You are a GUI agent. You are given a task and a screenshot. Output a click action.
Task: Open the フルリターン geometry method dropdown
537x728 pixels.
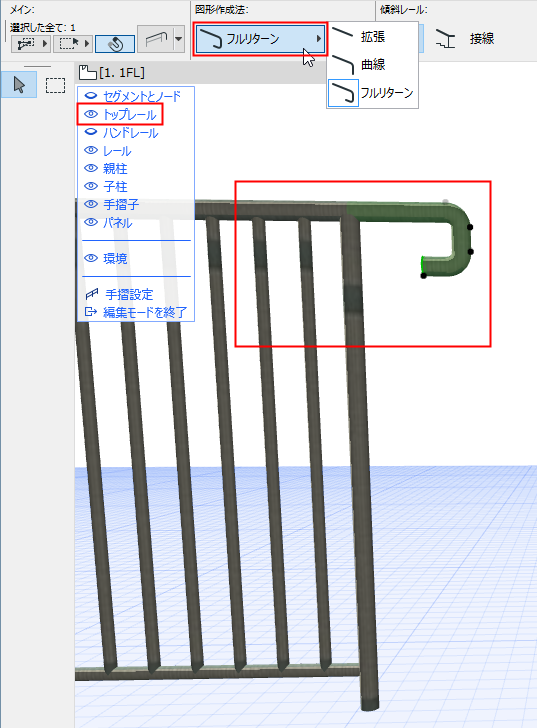point(260,39)
